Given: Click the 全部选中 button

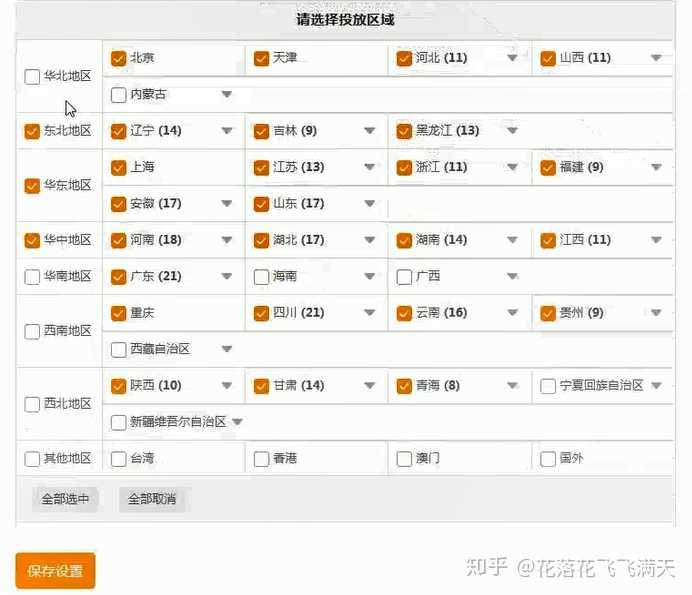Looking at the screenshot, I should point(65,499).
